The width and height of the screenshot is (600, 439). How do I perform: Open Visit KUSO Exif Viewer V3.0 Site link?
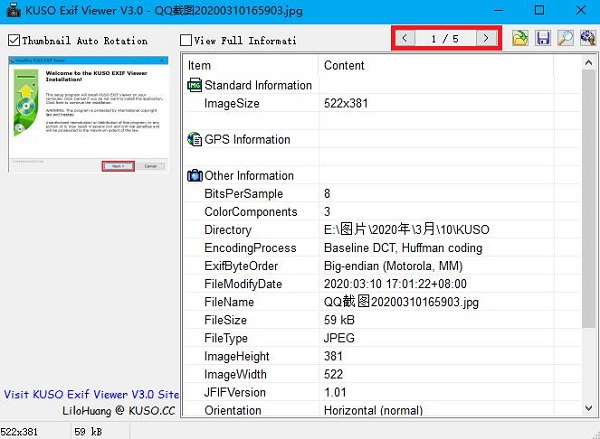91,394
